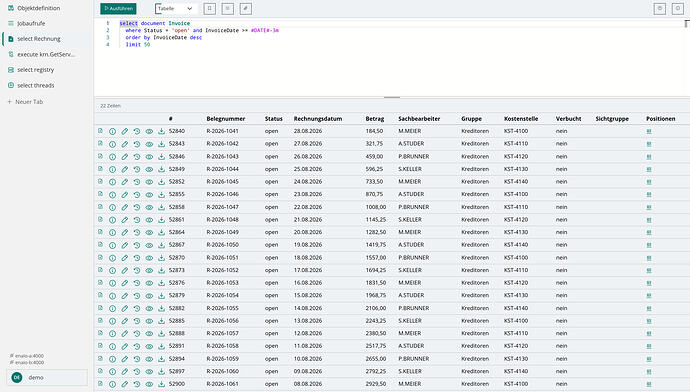Click the enaio-a:4000 server entry
690x392 pixels.
[27, 355]
